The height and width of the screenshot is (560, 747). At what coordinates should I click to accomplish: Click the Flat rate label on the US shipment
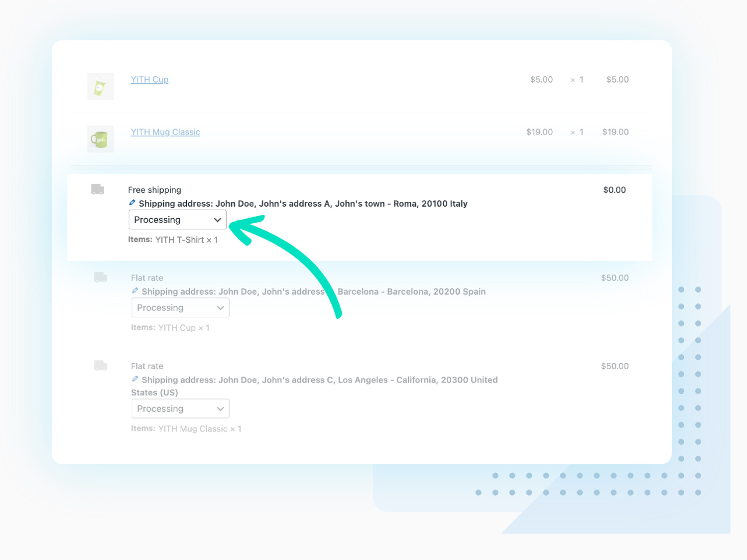click(147, 366)
